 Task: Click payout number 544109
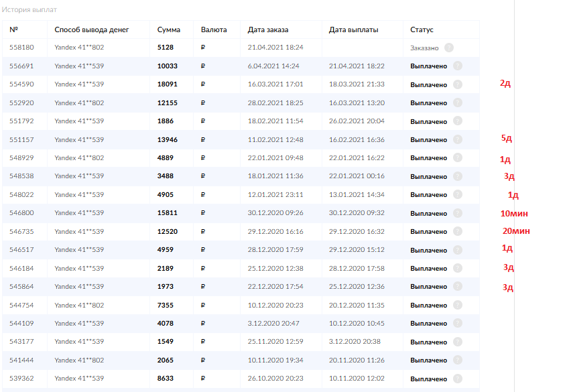tap(21, 324)
